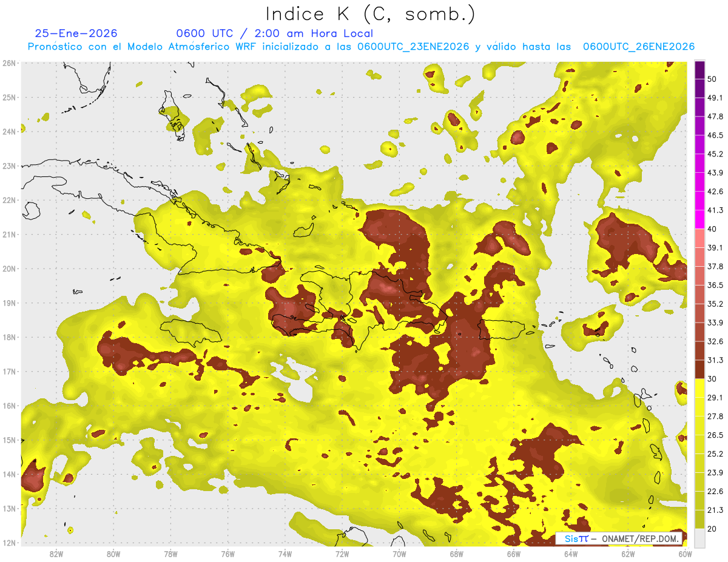
Task: Click legend value "33.9"
Action: click(x=715, y=323)
